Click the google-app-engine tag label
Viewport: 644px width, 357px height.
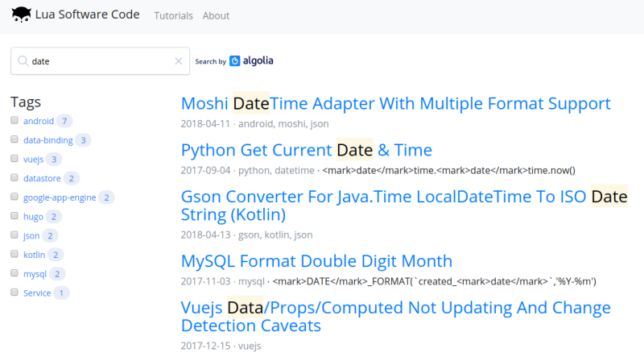point(60,197)
